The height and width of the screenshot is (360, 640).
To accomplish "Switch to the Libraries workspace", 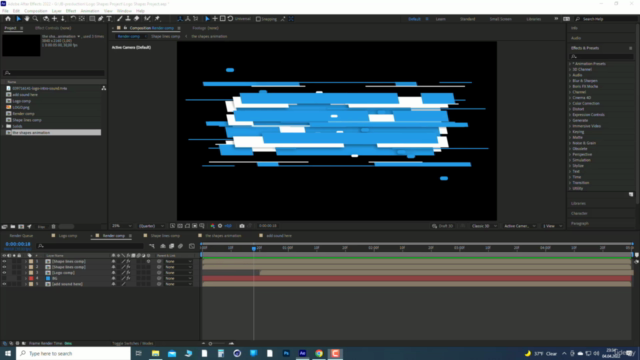I will (x=533, y=19).
